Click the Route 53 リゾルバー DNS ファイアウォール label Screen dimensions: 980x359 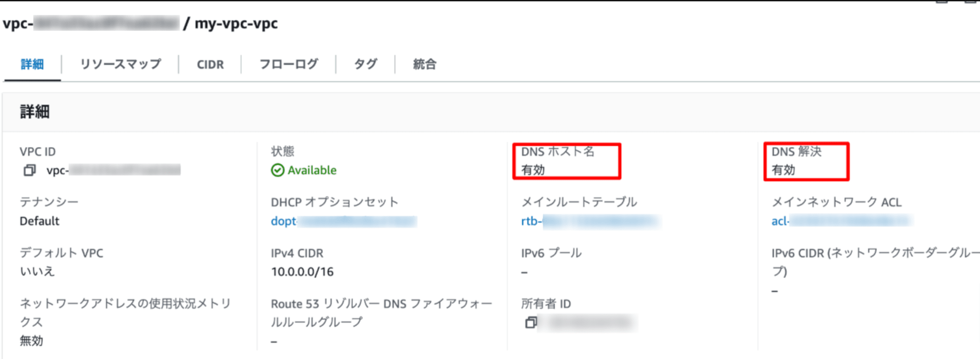[x=381, y=313]
